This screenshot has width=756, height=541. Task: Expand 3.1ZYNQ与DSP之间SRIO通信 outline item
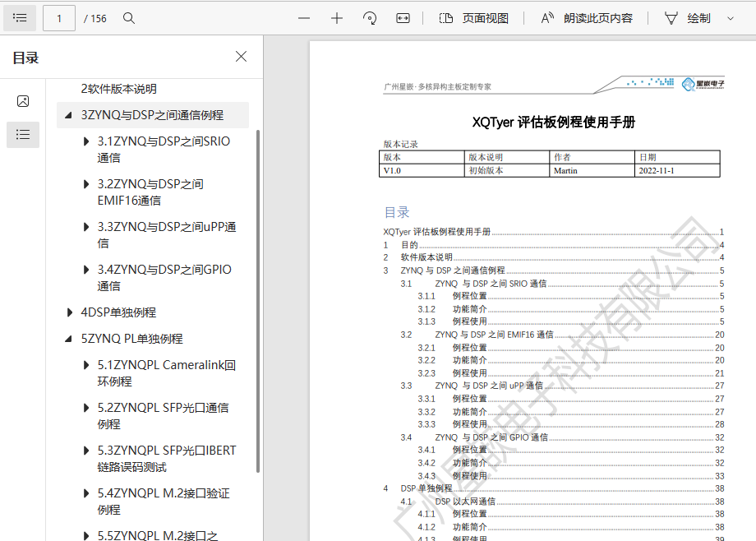coord(85,141)
